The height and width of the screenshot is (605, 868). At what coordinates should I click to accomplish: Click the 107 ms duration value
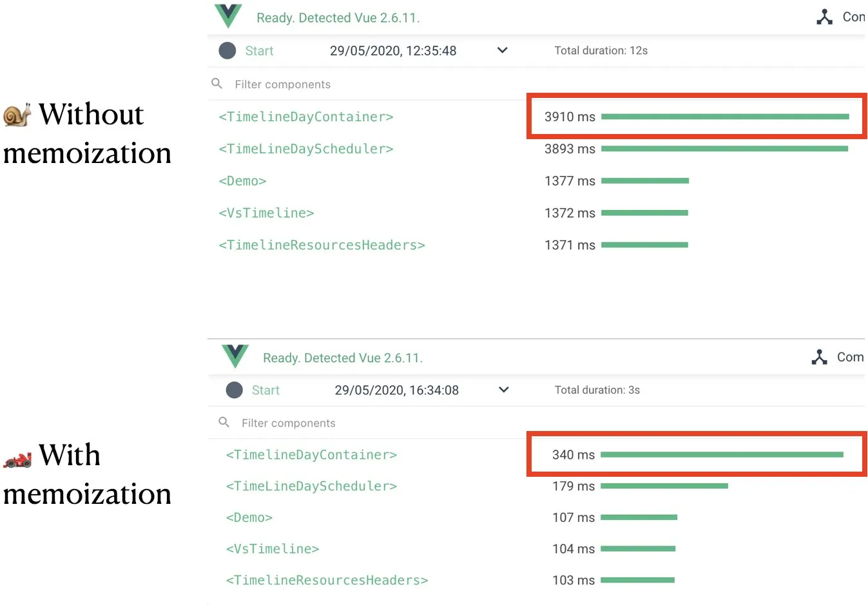coord(574,517)
